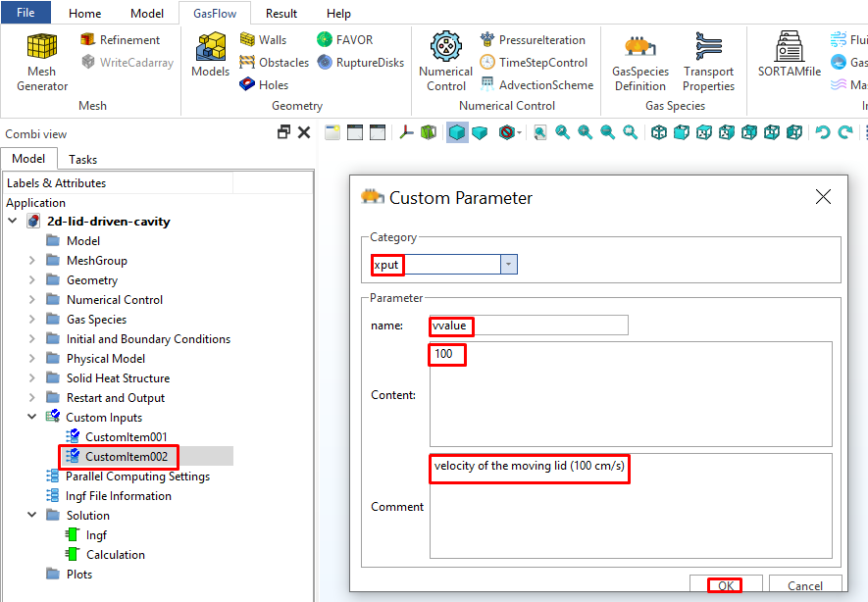Click the Cancel button
Image resolution: width=868 pixels, height=602 pixels.
(804, 585)
